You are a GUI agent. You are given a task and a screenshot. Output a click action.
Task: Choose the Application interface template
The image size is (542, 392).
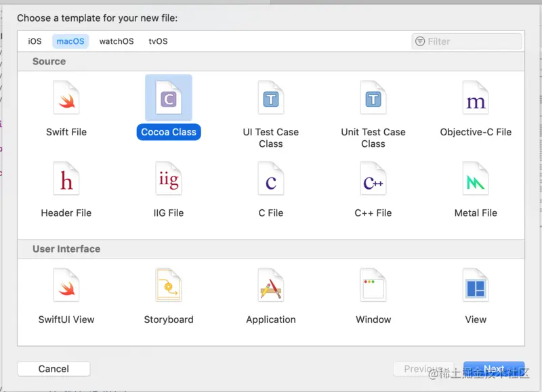pyautogui.click(x=271, y=287)
